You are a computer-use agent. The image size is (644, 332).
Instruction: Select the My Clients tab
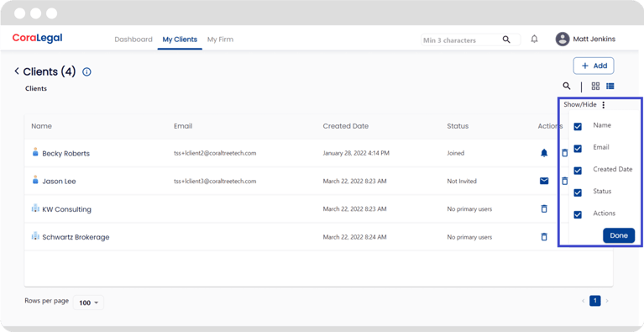click(x=180, y=40)
